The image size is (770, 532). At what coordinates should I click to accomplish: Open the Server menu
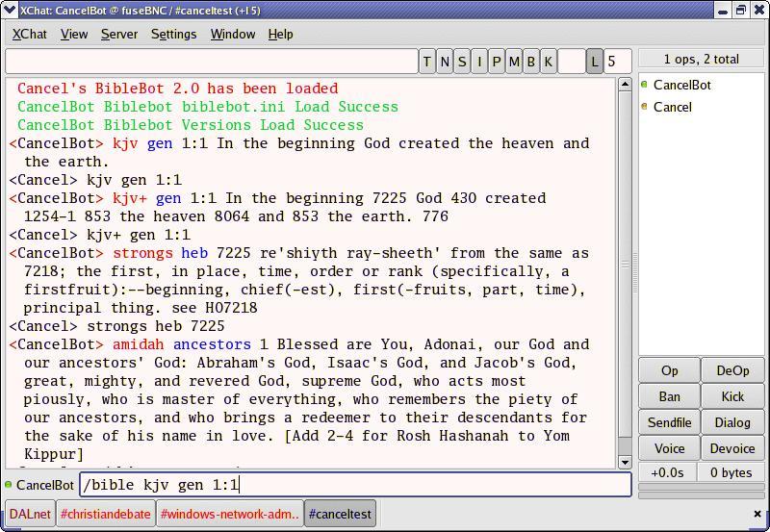point(119,34)
